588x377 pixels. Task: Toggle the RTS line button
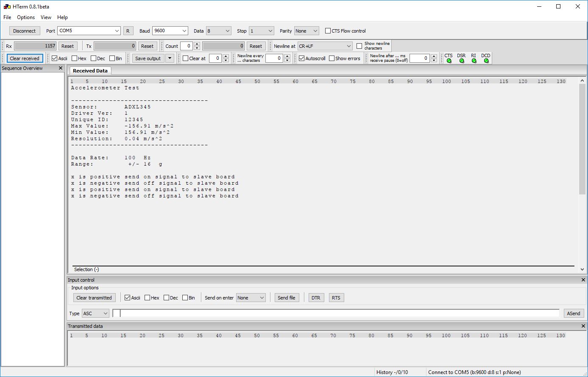click(x=336, y=298)
